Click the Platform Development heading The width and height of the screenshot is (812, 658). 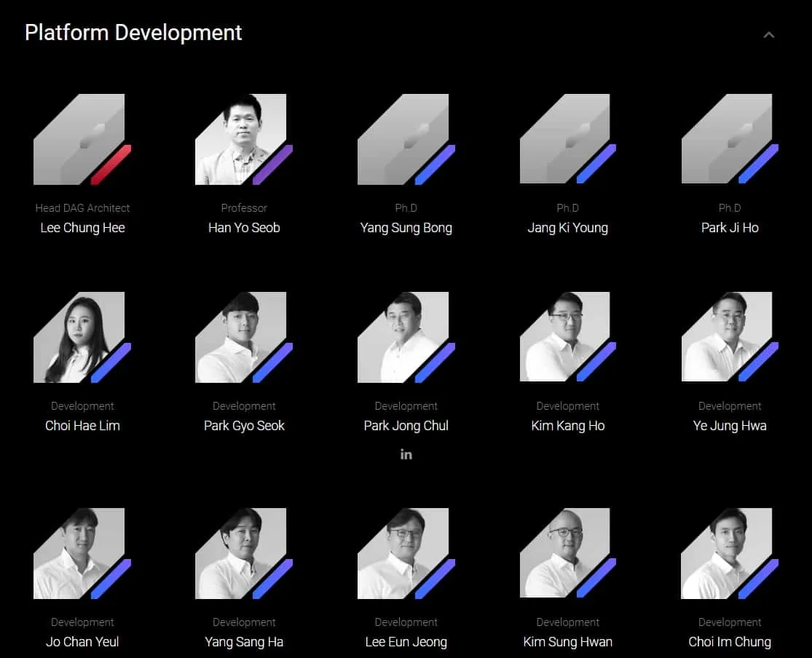[x=133, y=33]
